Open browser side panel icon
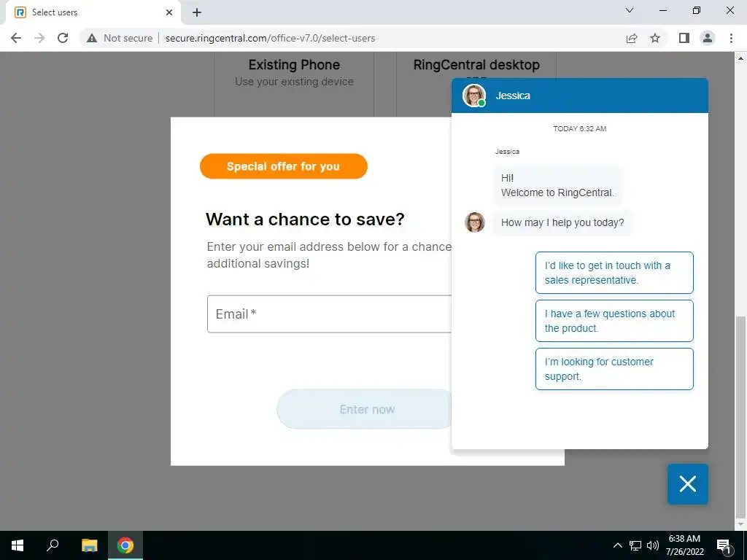Screen dimensions: 747x560 point(684,38)
